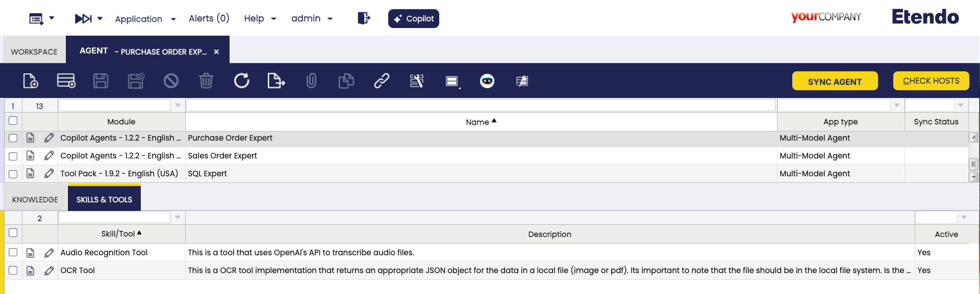Click the Copilot robot face toolbar icon

tap(487, 81)
